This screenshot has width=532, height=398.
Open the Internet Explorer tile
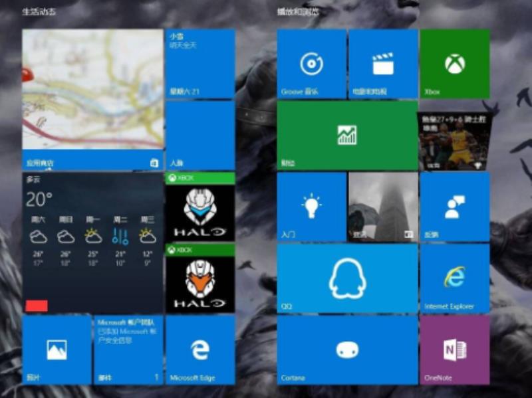[x=455, y=278]
